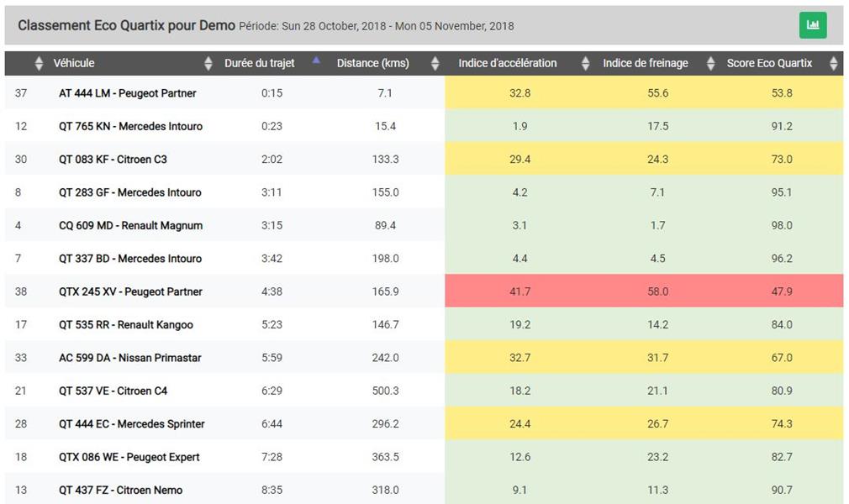Click Eco score 90.7 for Citroen Nemo
Screen dimensions: 849x504
tap(782, 490)
